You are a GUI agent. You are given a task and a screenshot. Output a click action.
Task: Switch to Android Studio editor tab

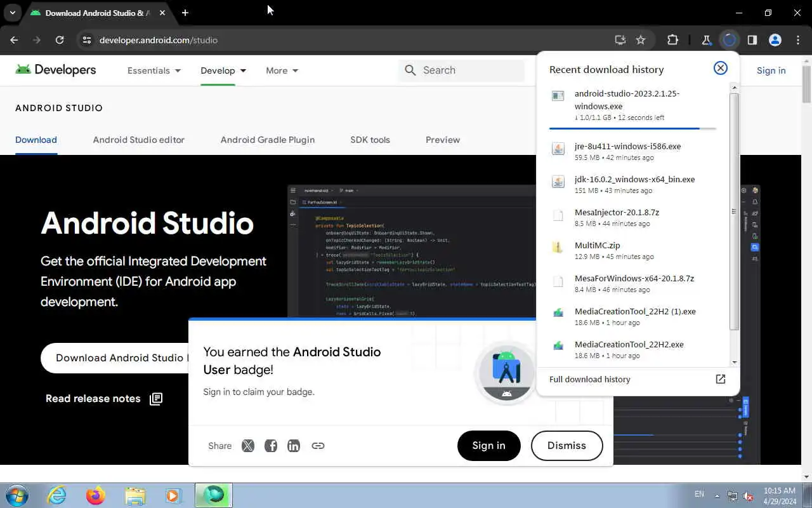pyautogui.click(x=139, y=140)
